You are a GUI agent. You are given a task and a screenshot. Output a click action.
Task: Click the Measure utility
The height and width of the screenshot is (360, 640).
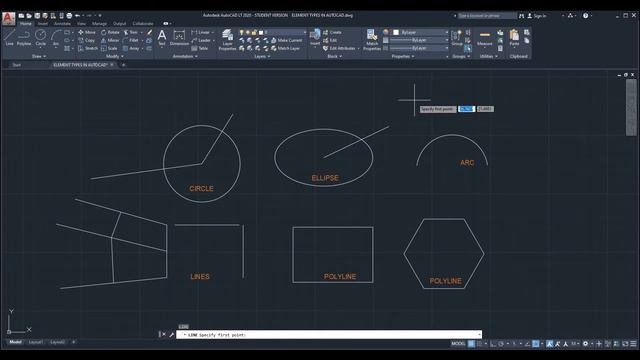[x=484, y=38]
